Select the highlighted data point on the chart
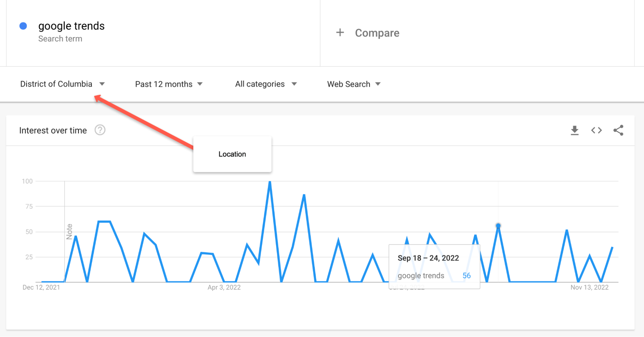Viewport: 644px width, 337px height. click(x=498, y=226)
